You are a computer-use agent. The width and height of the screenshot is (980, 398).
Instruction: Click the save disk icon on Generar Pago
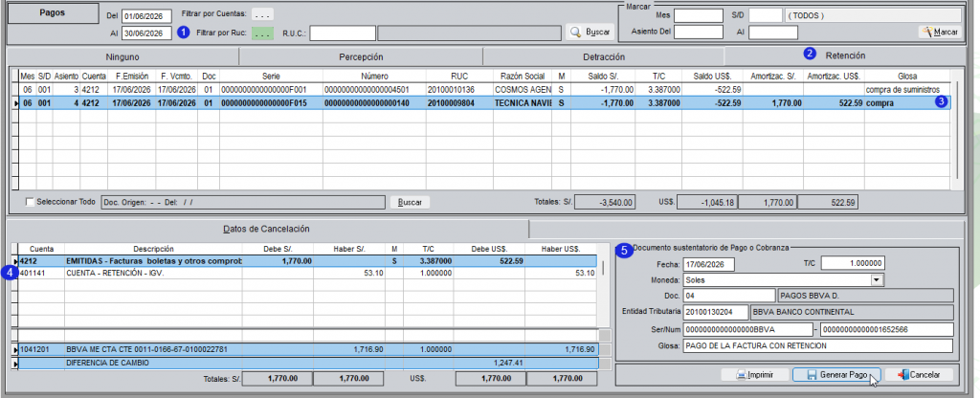(812, 375)
